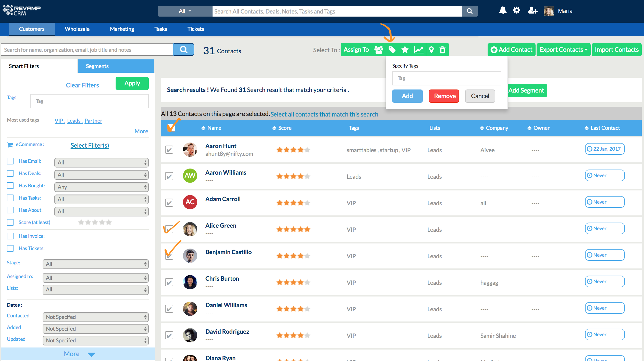Click the notifications bell icon
Image resolution: width=644 pixels, height=361 pixels.
(x=503, y=11)
